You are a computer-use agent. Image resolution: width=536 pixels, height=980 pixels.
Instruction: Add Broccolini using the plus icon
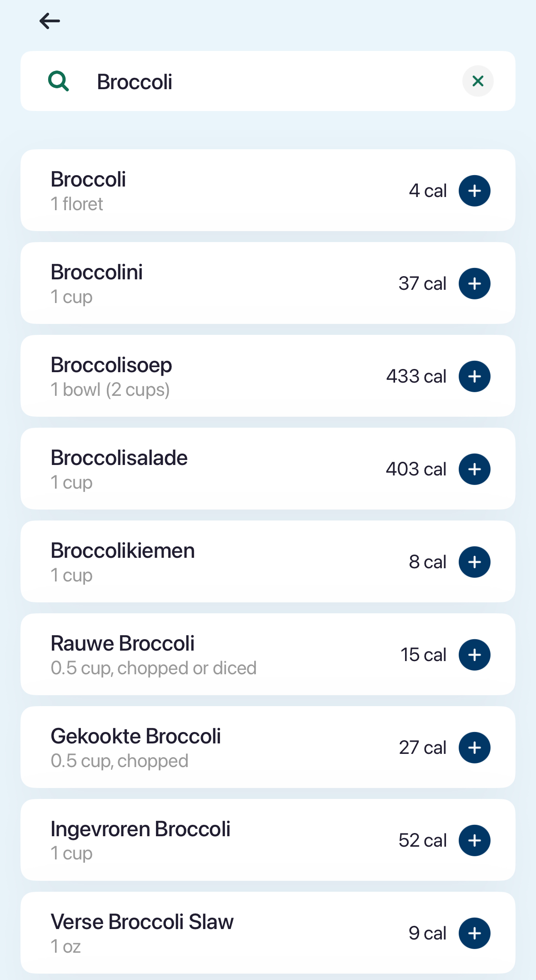pos(474,283)
